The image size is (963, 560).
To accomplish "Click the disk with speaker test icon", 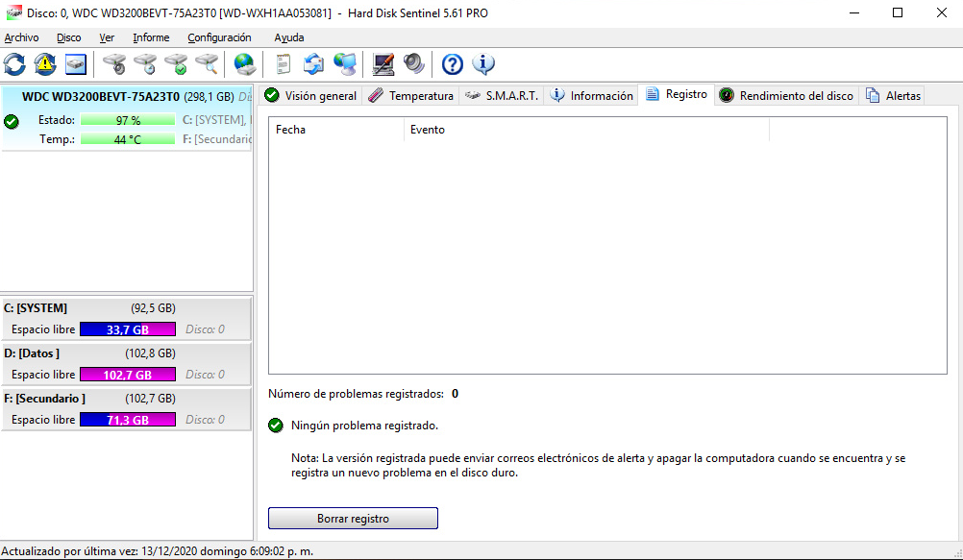I will (114, 63).
